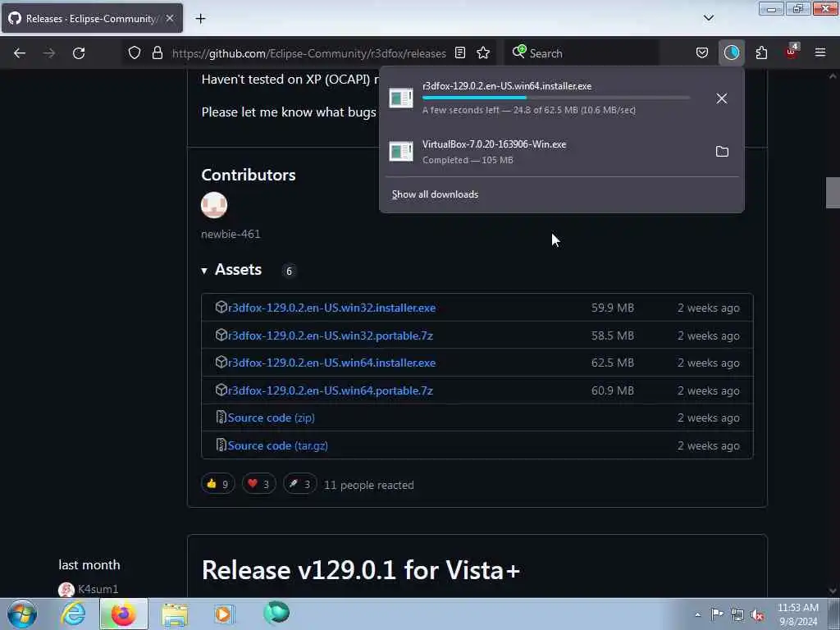Open the taskbar clock showing 11:53 AM
Image resolution: width=840 pixels, height=630 pixels.
tap(797, 614)
